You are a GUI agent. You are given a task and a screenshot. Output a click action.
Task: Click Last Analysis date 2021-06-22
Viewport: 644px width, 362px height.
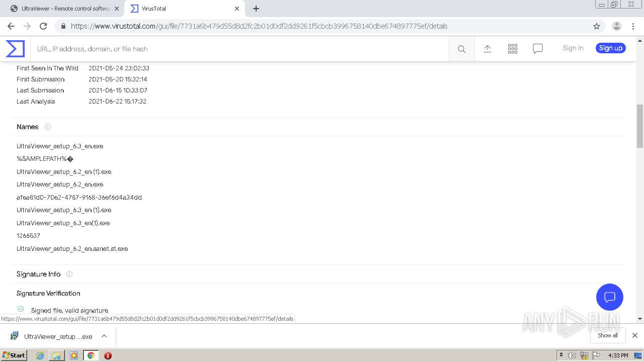tap(117, 102)
